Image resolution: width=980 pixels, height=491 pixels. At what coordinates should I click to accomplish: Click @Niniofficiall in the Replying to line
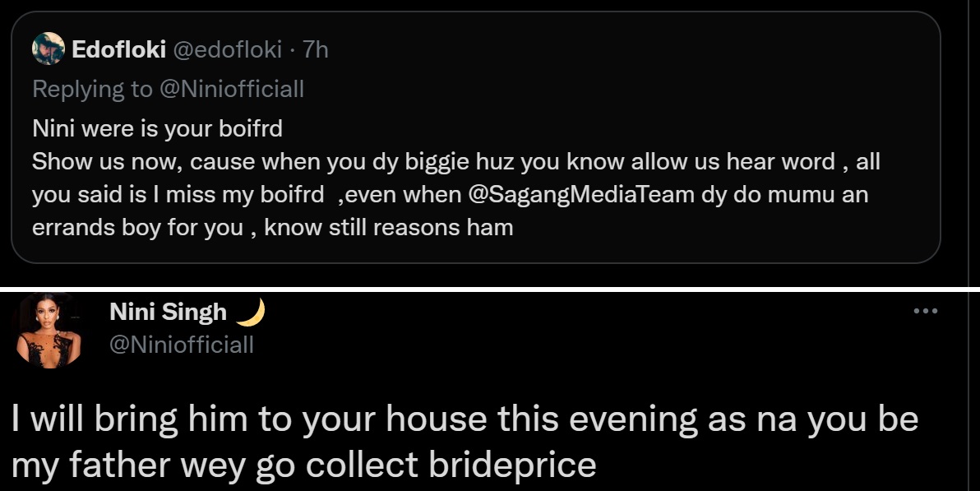(231, 89)
